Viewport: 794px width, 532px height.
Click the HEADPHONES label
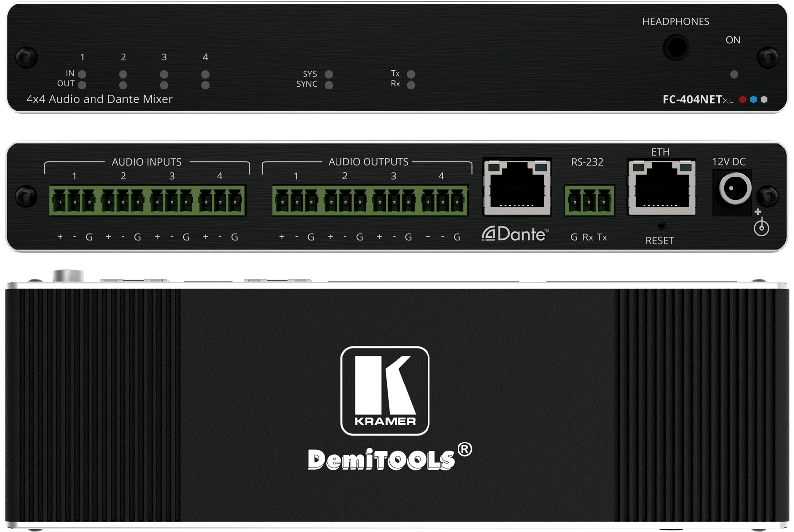(676, 21)
